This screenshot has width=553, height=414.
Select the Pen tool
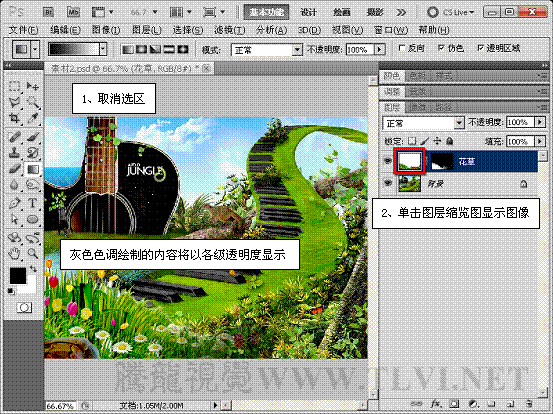(x=14, y=203)
